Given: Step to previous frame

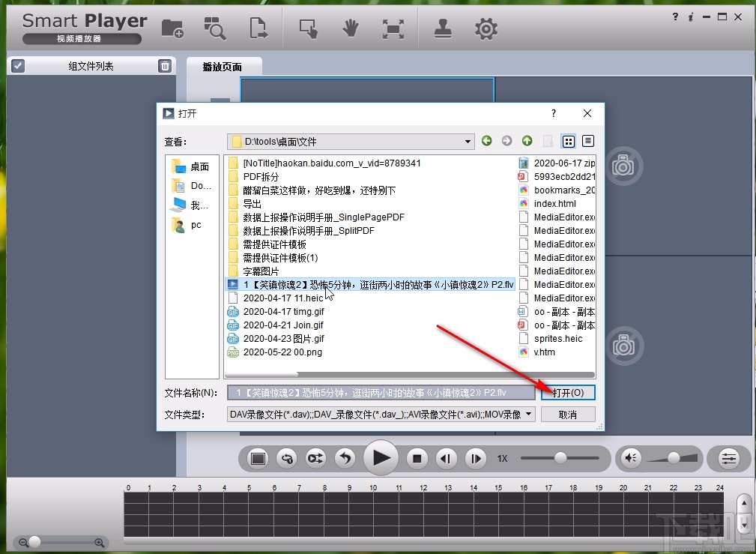Looking at the screenshot, I should (446, 459).
